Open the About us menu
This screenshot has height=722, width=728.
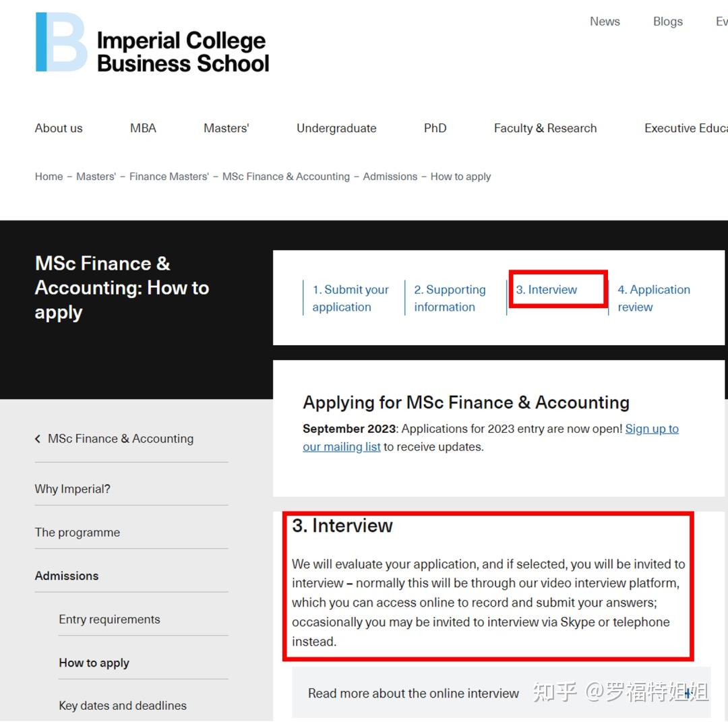pyautogui.click(x=59, y=128)
